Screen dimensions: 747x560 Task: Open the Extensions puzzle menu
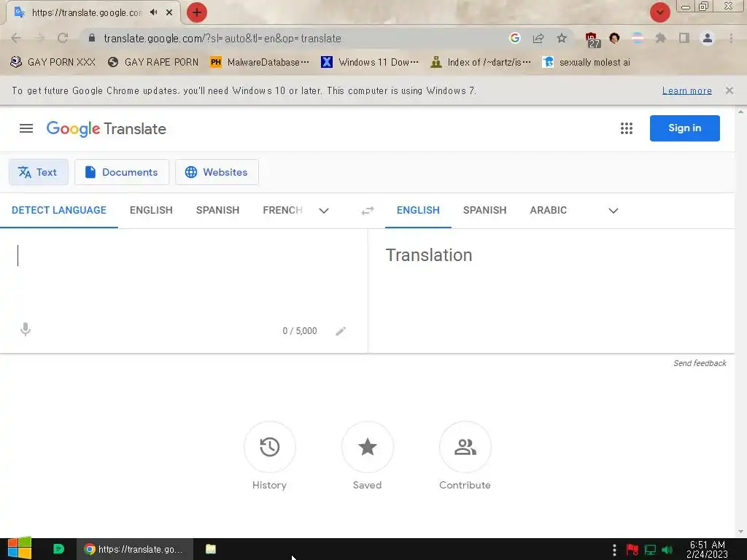pyautogui.click(x=660, y=38)
